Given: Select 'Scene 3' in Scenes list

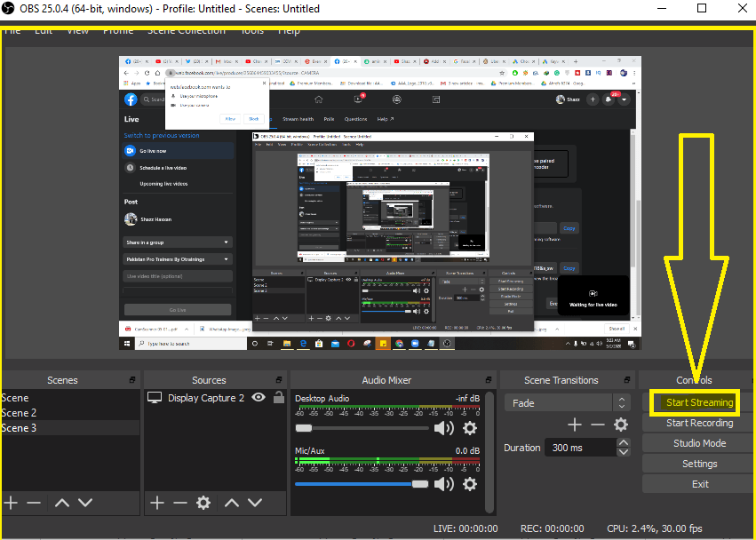Looking at the screenshot, I should (70, 428).
